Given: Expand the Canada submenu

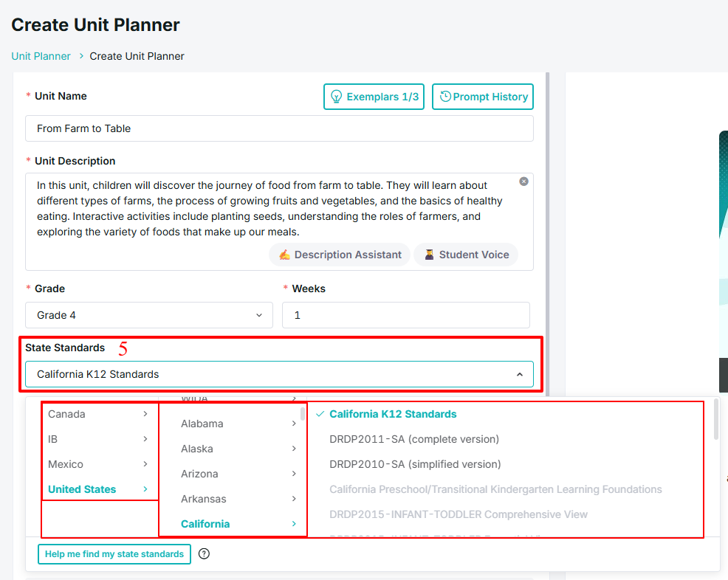Looking at the screenshot, I should pos(98,414).
